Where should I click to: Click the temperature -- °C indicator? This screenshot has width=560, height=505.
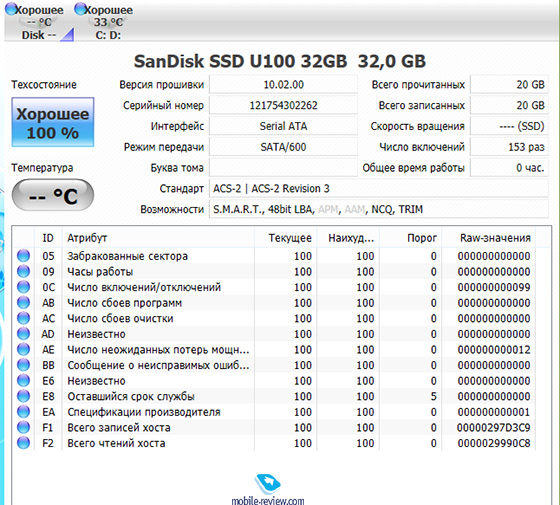53,195
